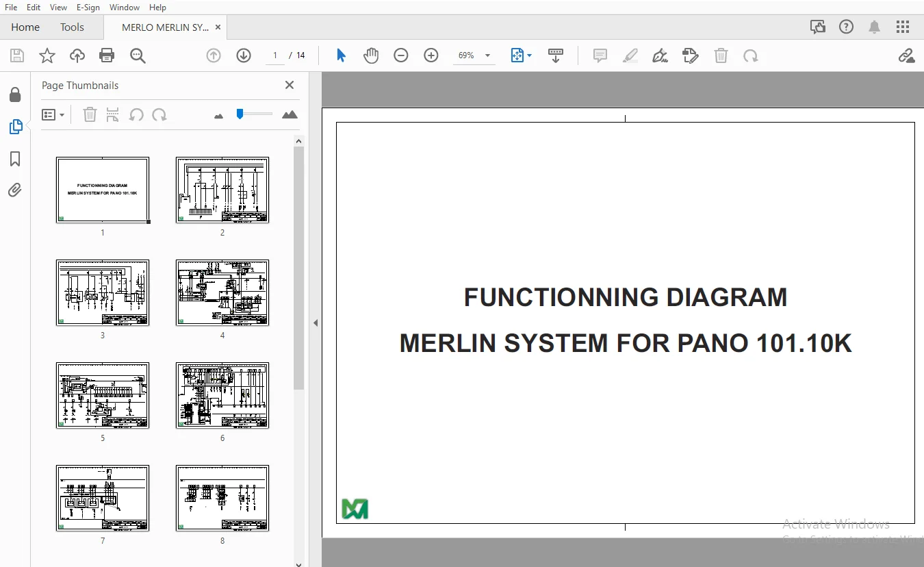Viewport: 924px width, 567px height.
Task: Select the Highlight text tool
Action: pyautogui.click(x=630, y=55)
